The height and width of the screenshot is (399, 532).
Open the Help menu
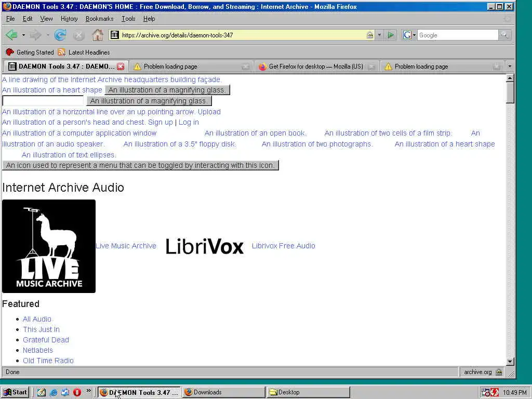(149, 19)
